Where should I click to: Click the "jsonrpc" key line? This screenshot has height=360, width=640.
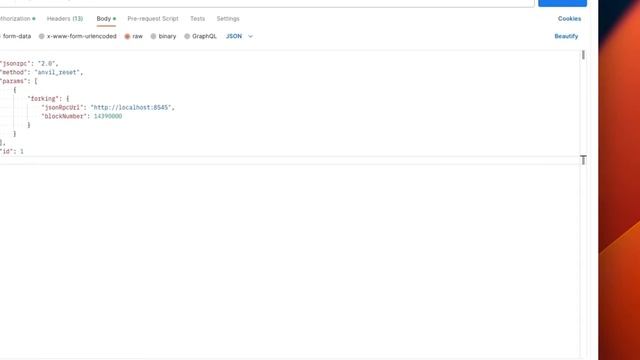(29, 64)
